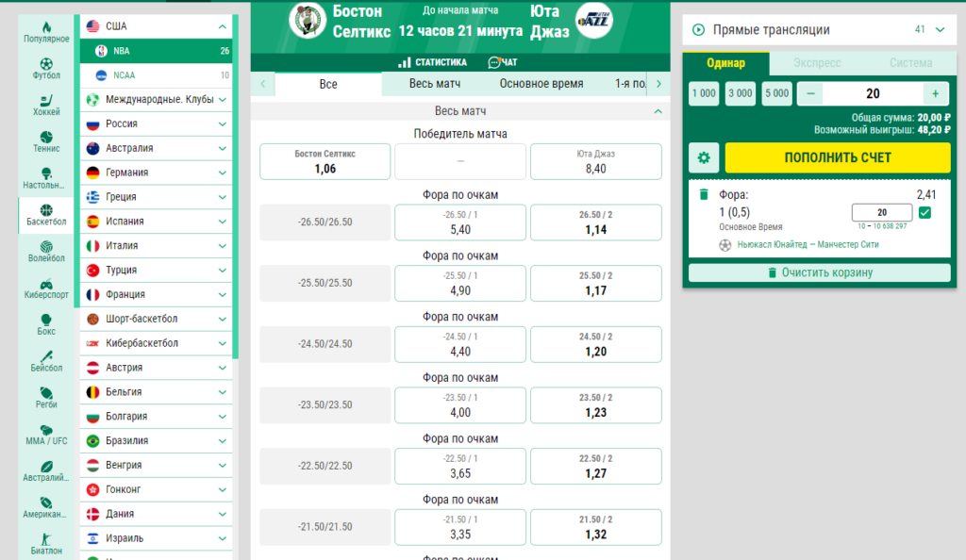
Task: Select the Биатлон sport icon
Action: coord(46,544)
